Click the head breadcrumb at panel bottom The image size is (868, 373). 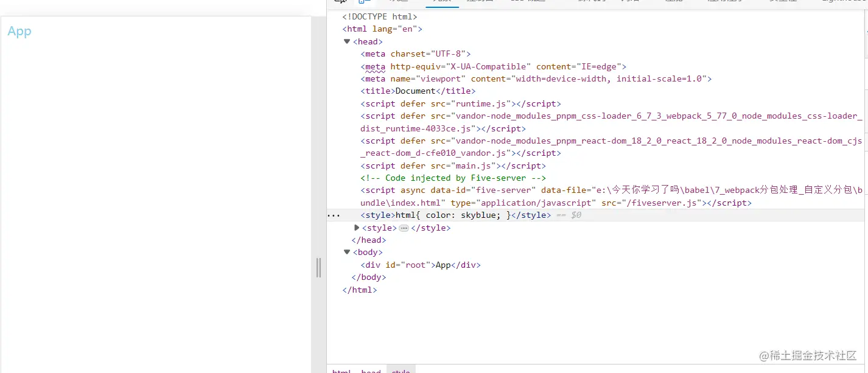pos(371,371)
